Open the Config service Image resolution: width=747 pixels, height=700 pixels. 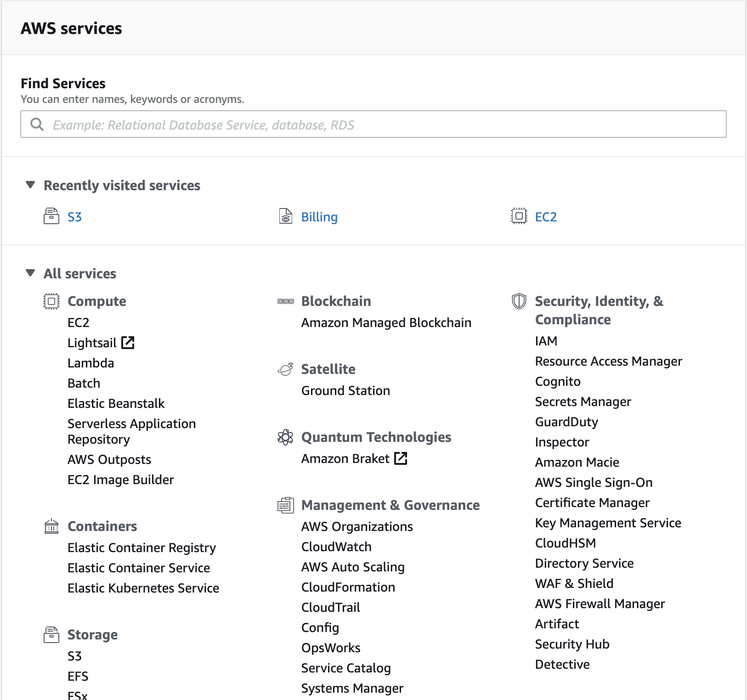click(x=320, y=627)
